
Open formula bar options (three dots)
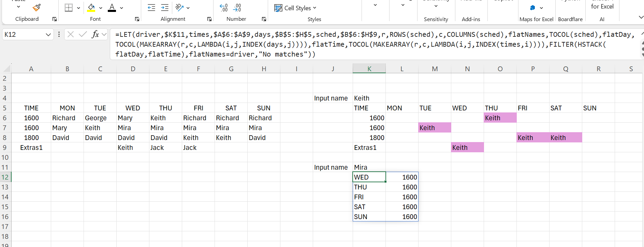pos(59,34)
